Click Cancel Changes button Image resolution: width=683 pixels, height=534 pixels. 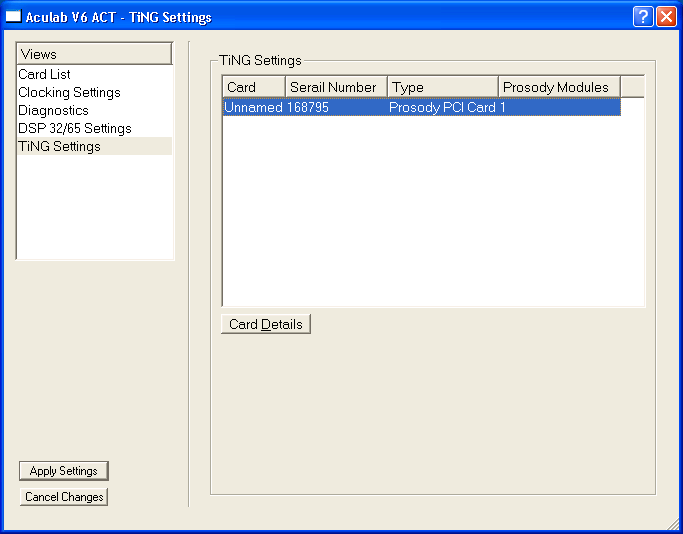[x=64, y=497]
